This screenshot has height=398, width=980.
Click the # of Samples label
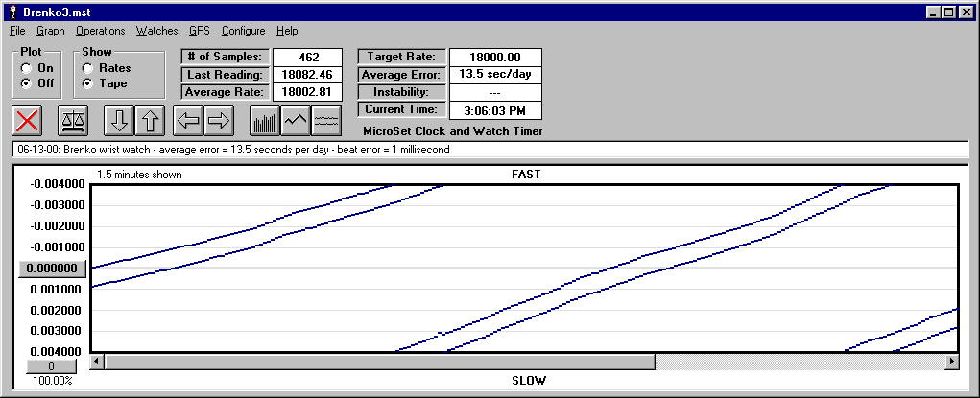[x=226, y=57]
